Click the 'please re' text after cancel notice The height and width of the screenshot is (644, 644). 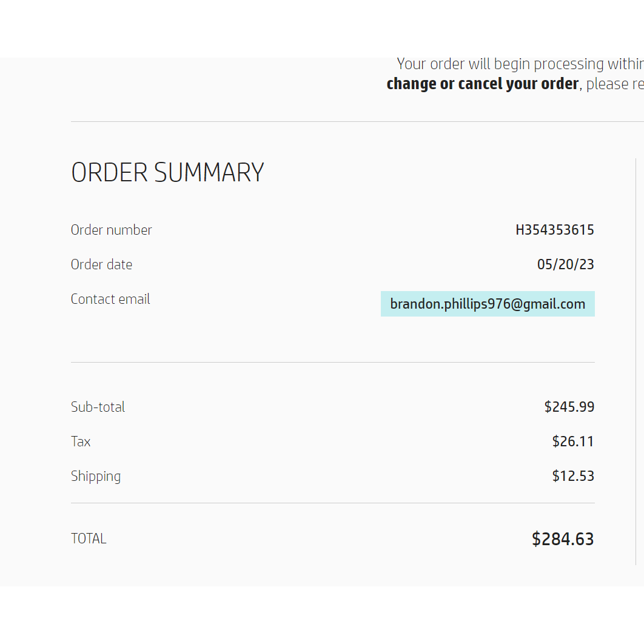[615, 84]
